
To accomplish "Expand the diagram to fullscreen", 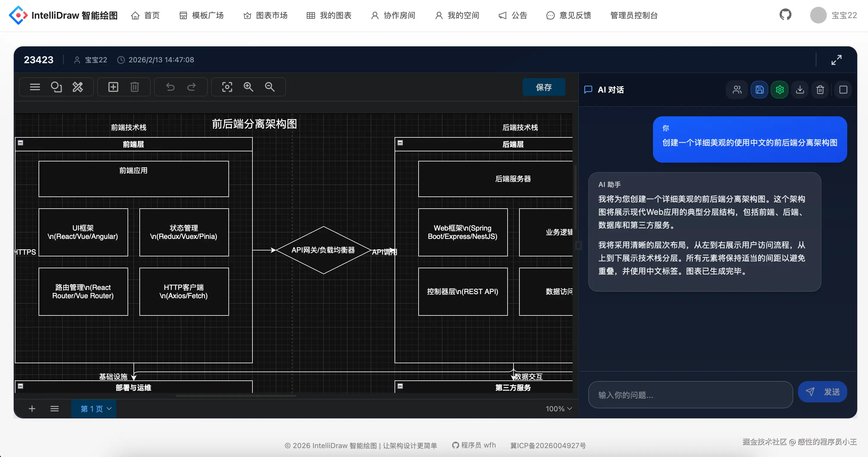I will [836, 60].
